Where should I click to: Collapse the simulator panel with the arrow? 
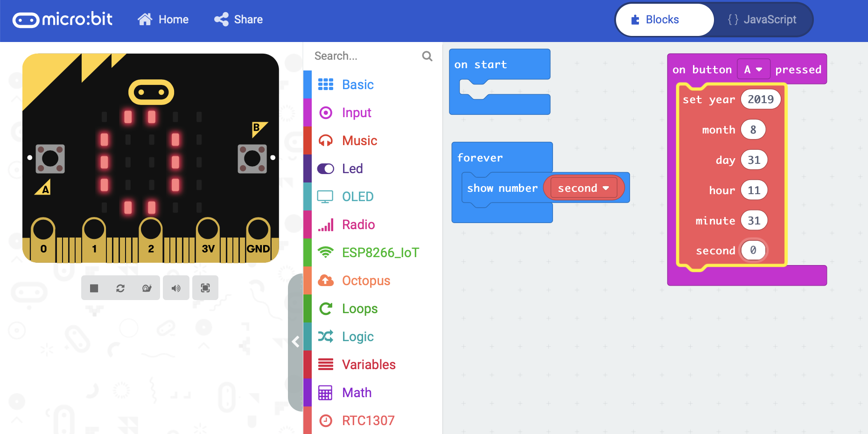(x=295, y=342)
